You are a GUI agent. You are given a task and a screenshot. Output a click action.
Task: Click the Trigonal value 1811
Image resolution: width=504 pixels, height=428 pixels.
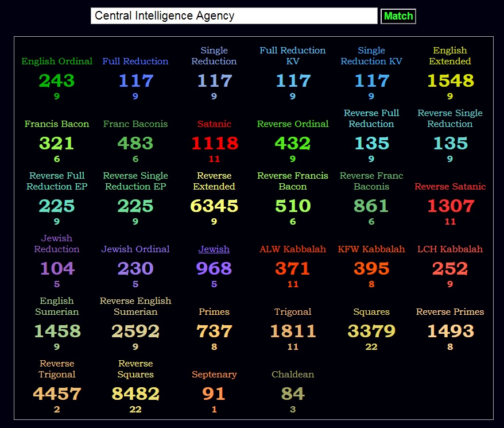pos(293,331)
